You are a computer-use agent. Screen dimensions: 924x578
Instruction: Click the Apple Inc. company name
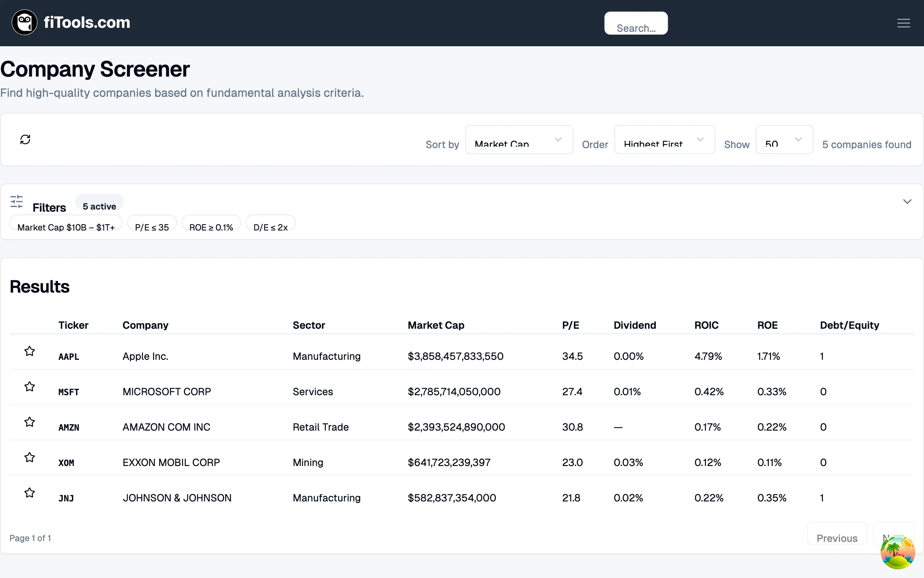tap(145, 356)
